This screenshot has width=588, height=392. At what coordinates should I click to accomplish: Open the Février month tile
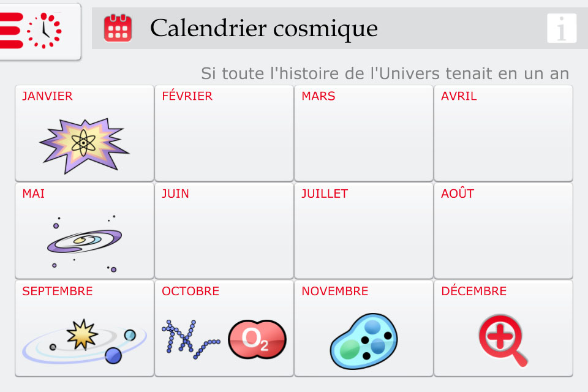pyautogui.click(x=224, y=133)
